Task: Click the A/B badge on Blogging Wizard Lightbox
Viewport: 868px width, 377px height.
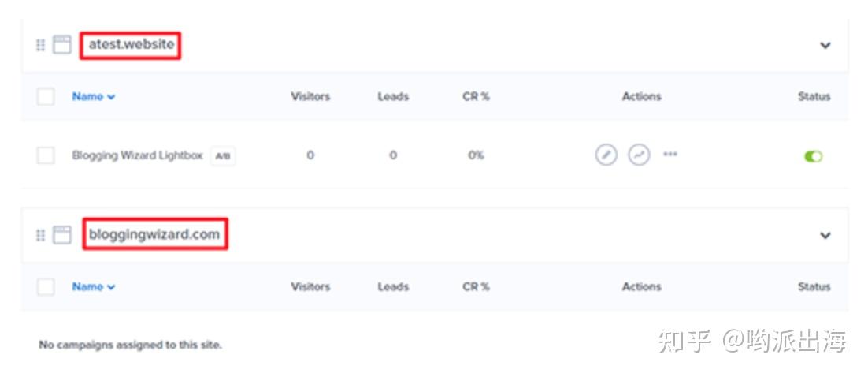Action: point(223,156)
